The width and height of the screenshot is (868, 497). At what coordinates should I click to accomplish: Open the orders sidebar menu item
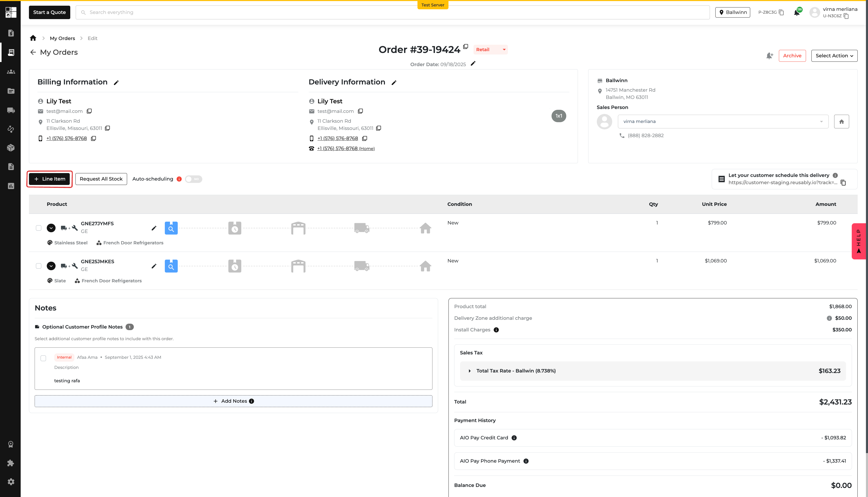[11, 52]
